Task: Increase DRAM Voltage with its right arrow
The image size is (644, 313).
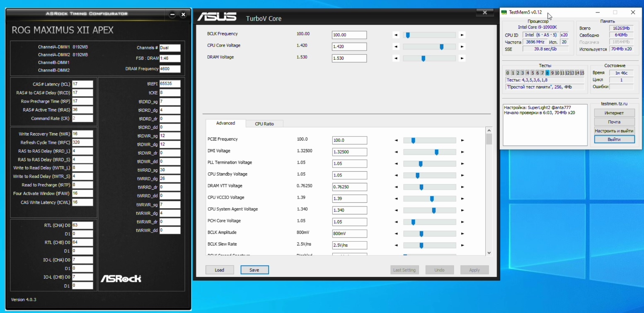Action: coord(462,58)
